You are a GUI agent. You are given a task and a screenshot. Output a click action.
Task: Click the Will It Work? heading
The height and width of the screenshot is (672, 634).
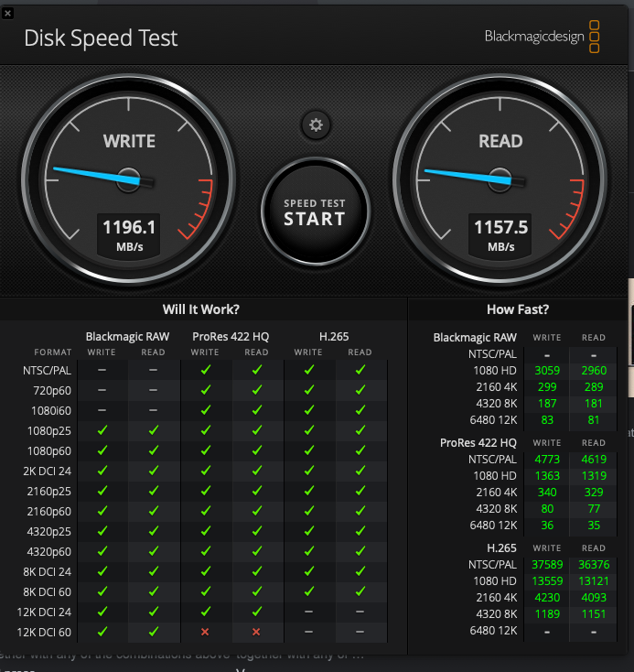(x=201, y=309)
